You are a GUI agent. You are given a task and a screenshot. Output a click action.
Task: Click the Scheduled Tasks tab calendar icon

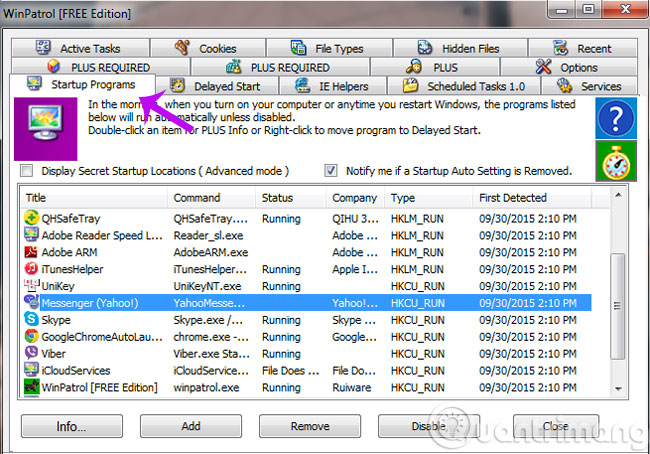coord(410,85)
